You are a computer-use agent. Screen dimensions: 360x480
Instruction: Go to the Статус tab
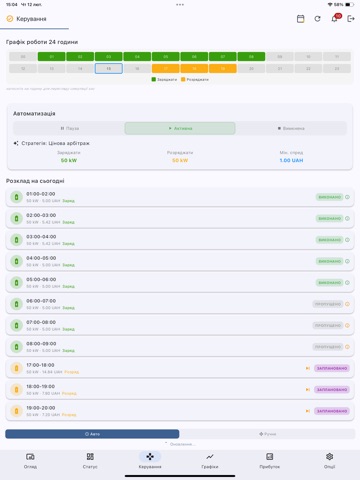90,461
